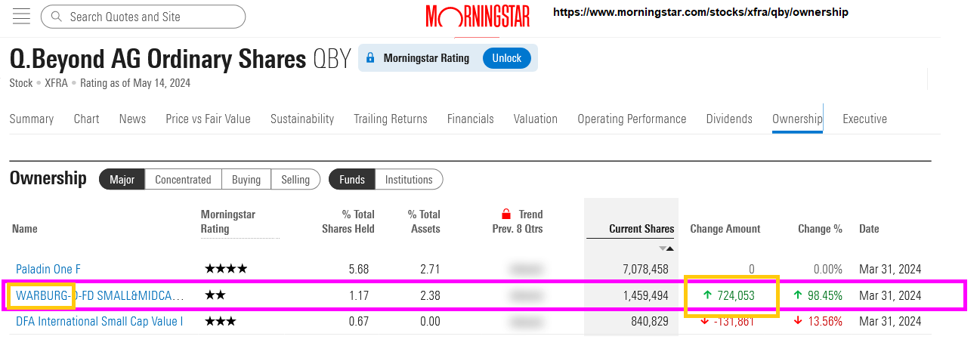980x355 pixels.
Task: Click the Morningstar logo
Action: 478,17
